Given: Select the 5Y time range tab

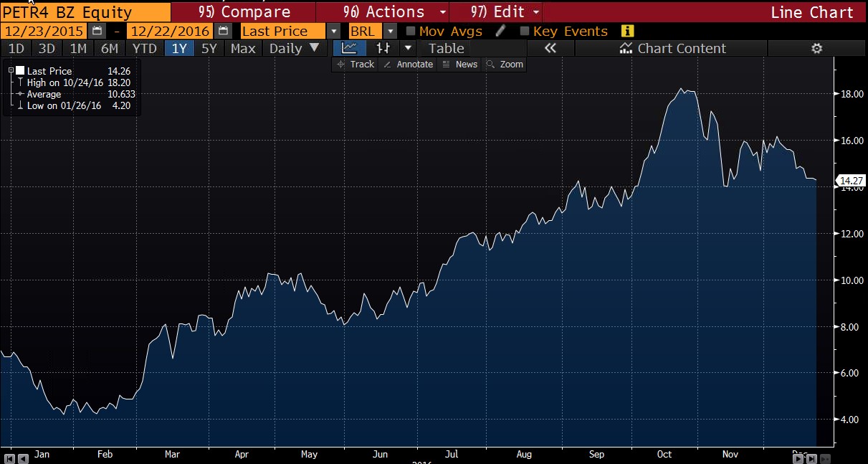Looking at the screenshot, I should click(x=209, y=48).
